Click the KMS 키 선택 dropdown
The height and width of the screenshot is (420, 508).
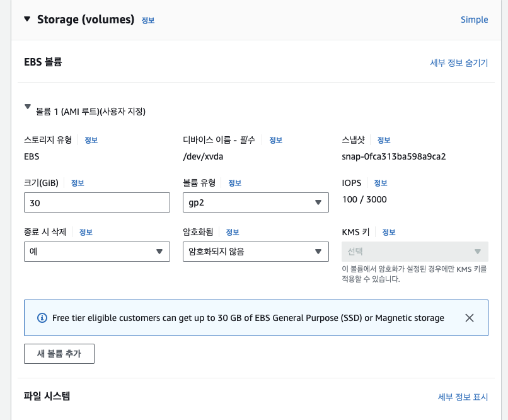pos(414,252)
